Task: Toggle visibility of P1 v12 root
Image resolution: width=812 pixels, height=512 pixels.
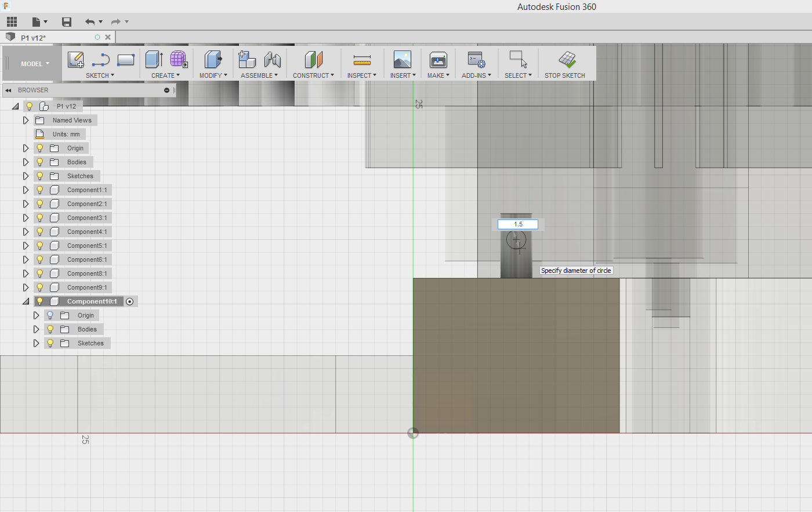Action: pyautogui.click(x=30, y=106)
